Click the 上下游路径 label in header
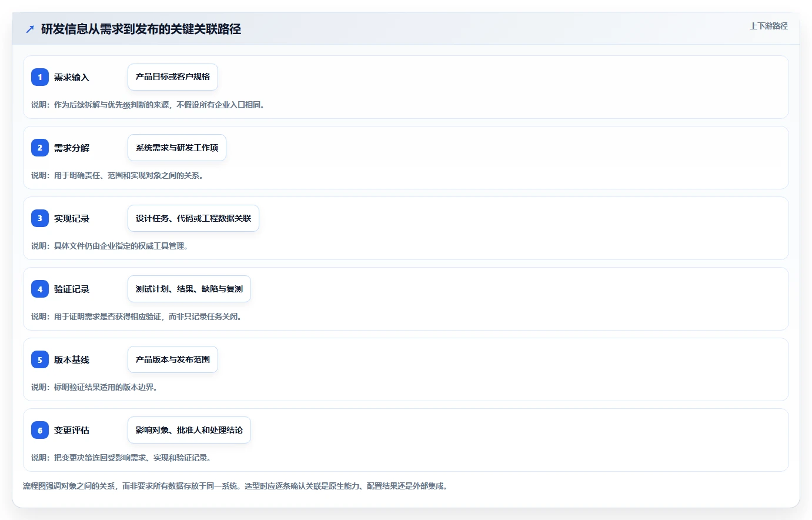 pyautogui.click(x=768, y=26)
